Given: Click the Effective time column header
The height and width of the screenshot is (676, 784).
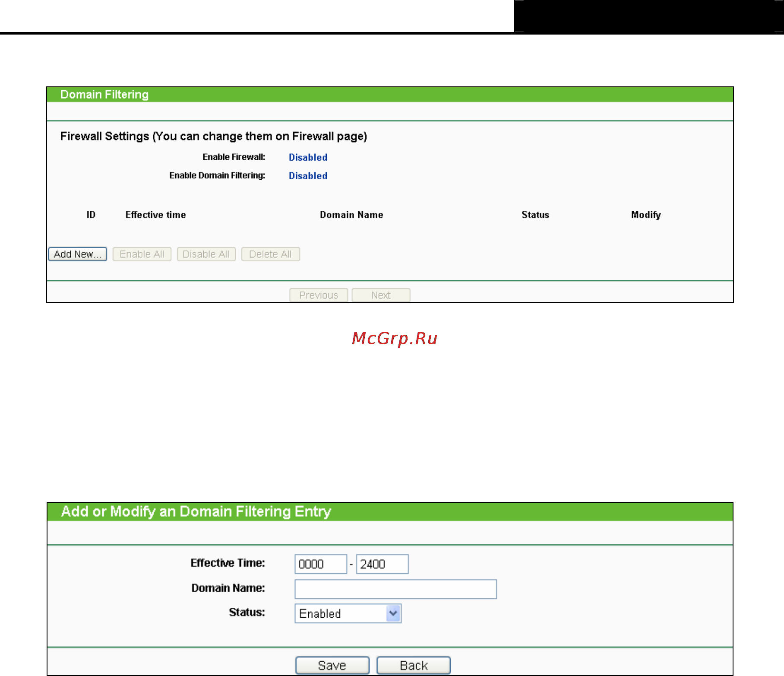Looking at the screenshot, I should click(156, 215).
